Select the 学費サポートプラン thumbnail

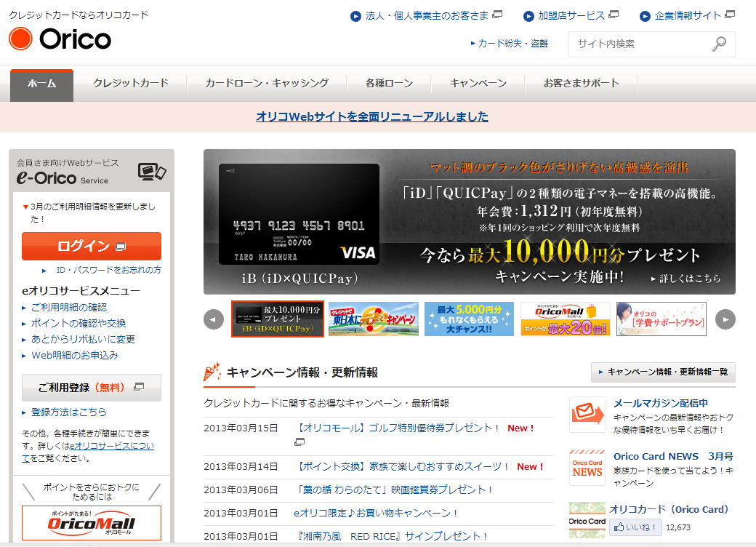661,319
